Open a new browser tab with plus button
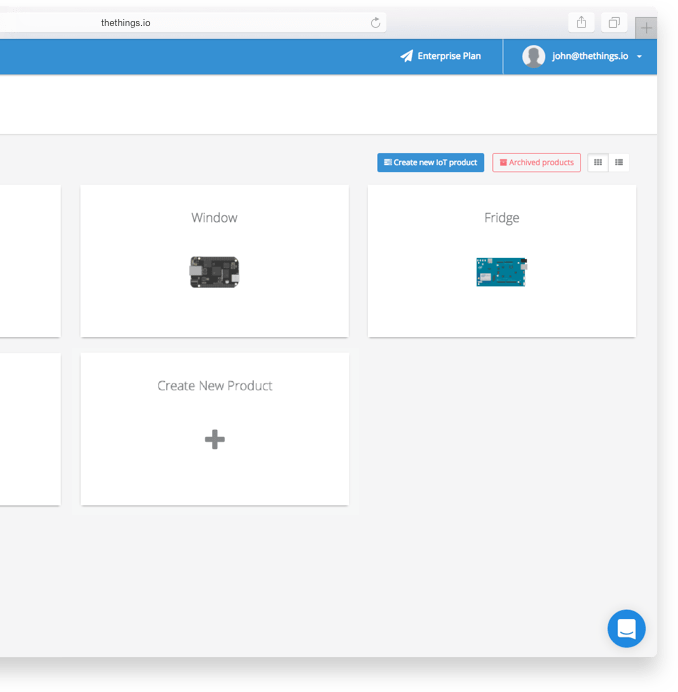 (x=646, y=28)
